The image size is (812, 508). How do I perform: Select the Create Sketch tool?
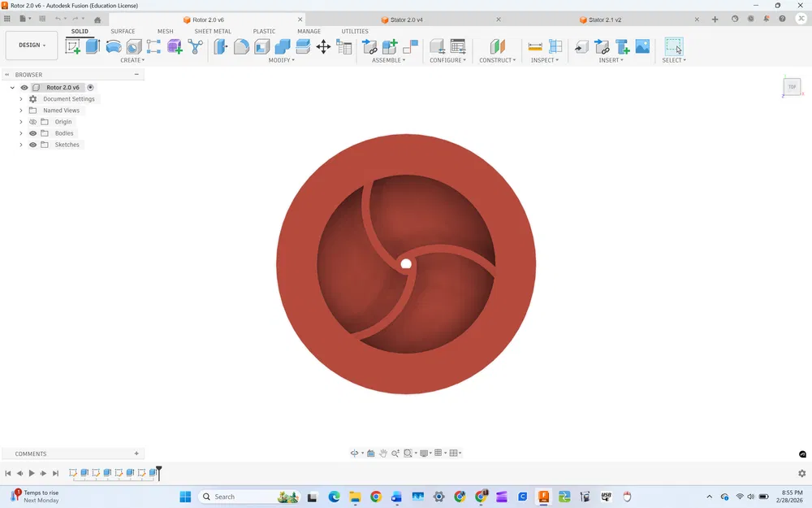[x=72, y=46]
